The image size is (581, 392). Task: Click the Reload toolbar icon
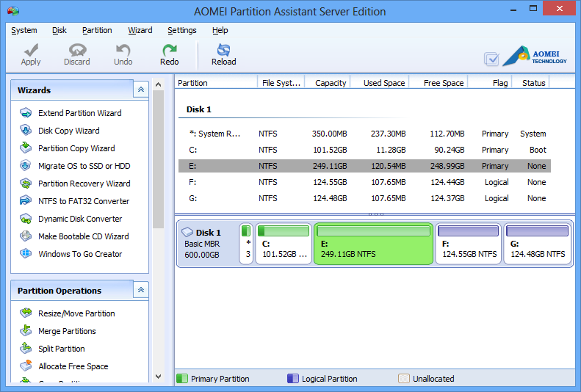point(223,50)
